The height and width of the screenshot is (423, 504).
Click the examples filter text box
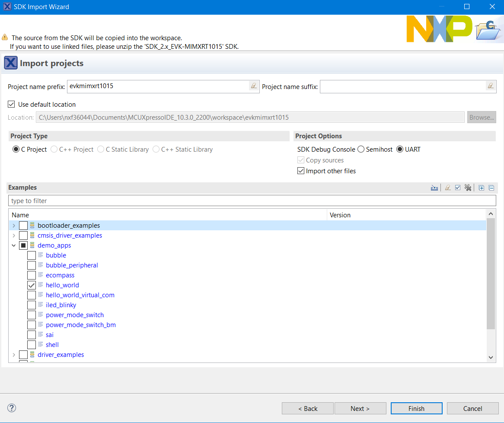tap(252, 201)
